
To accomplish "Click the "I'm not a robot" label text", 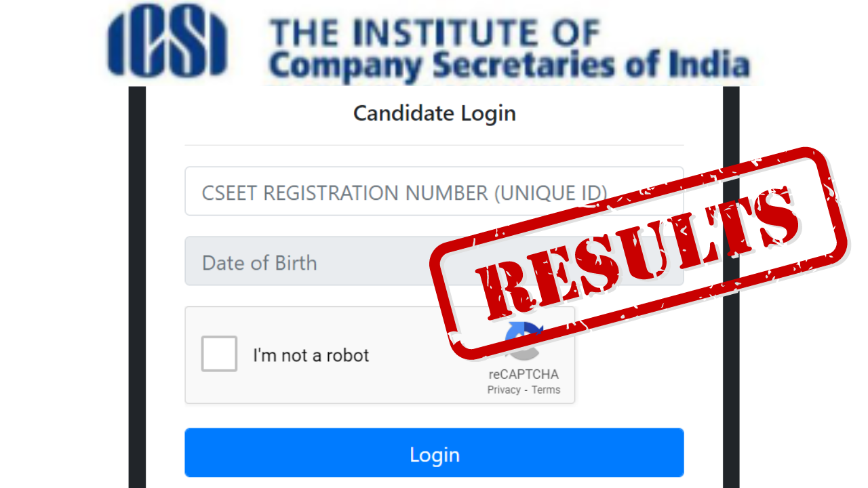I will (311, 355).
